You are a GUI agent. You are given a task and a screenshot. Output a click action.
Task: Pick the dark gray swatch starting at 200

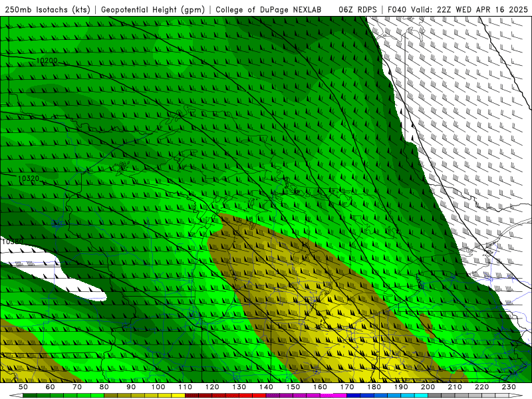point(435,396)
